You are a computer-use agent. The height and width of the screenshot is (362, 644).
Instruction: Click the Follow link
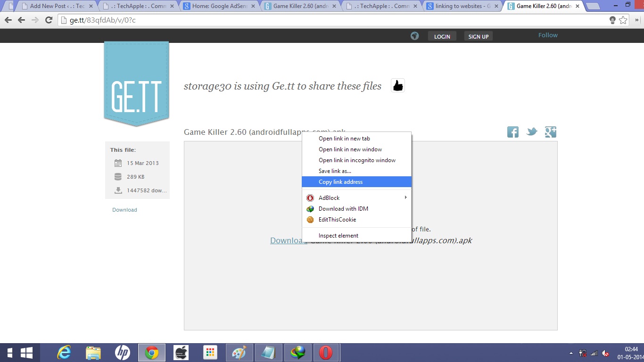coord(548,35)
